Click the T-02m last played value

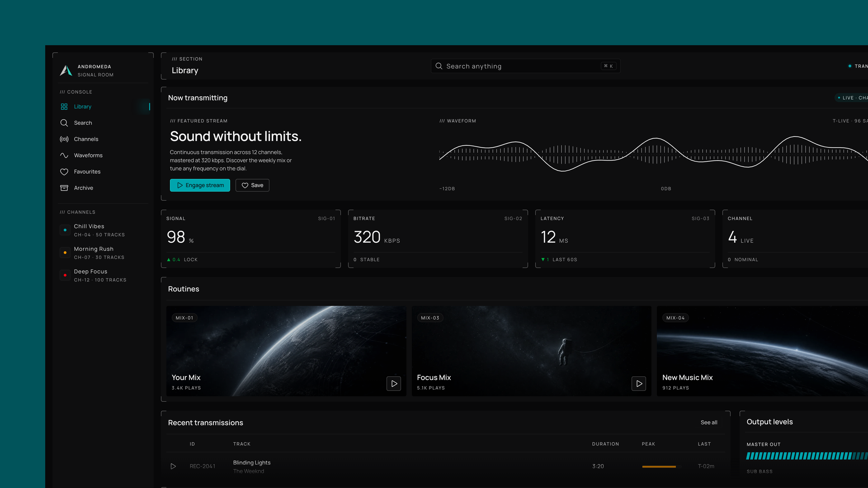706,466
